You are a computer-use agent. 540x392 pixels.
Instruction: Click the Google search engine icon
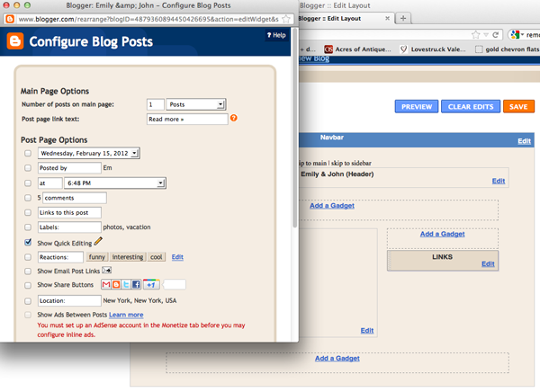pos(515,34)
